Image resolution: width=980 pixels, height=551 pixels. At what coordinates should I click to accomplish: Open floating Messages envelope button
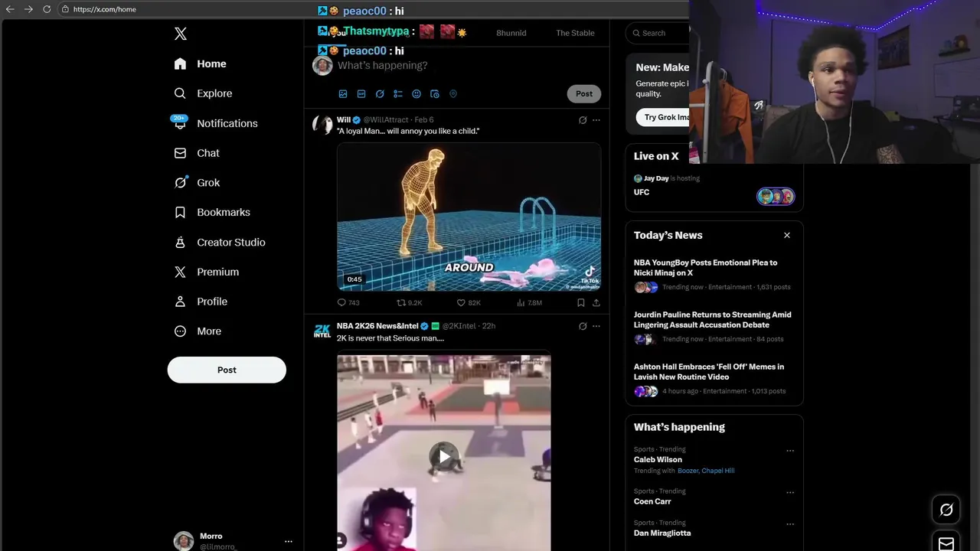[946, 543]
